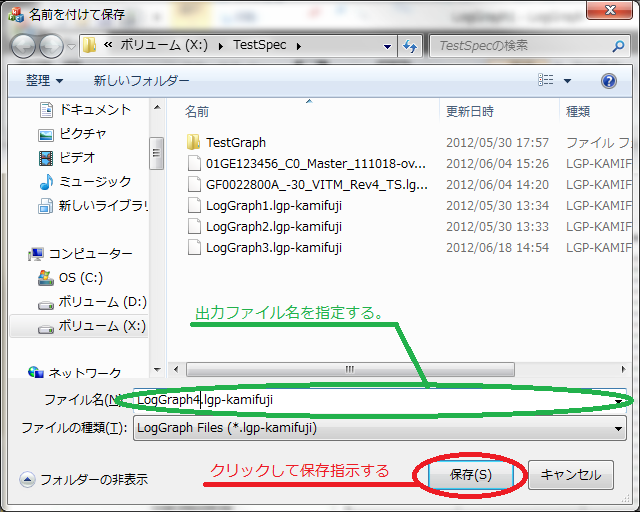This screenshot has width=640, height=512.
Task: Click the date 2012/05/30 17:57
Action: [x=497, y=142]
